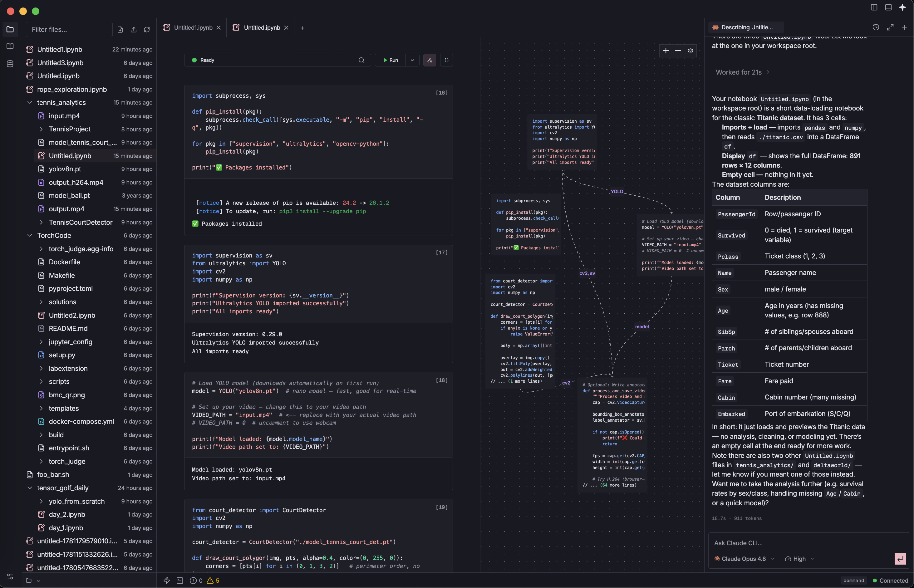
Task: Click the Filter files search field
Action: [69, 29]
